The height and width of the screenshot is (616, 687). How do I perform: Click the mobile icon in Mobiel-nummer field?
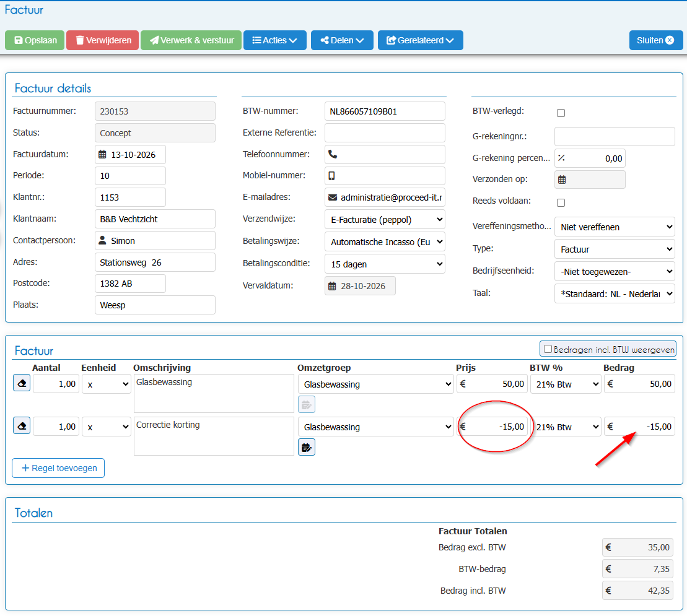tap(331, 176)
